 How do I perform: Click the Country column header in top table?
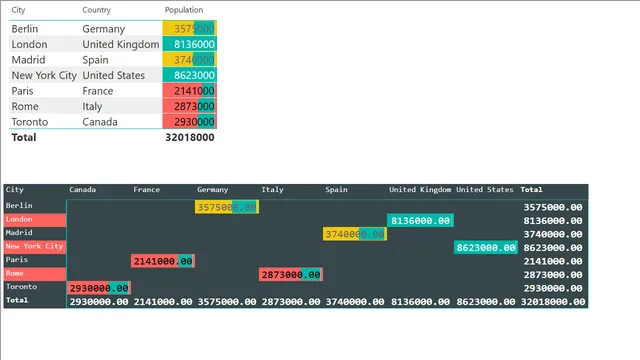(x=96, y=10)
